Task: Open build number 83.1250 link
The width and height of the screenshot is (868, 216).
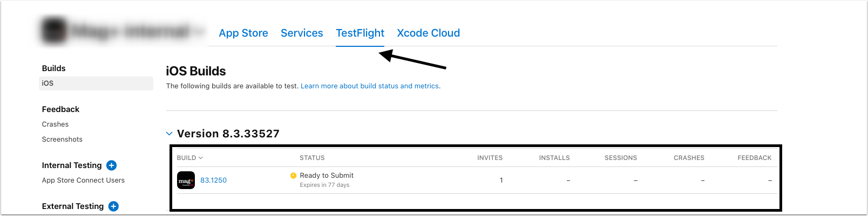Action: pos(213,180)
